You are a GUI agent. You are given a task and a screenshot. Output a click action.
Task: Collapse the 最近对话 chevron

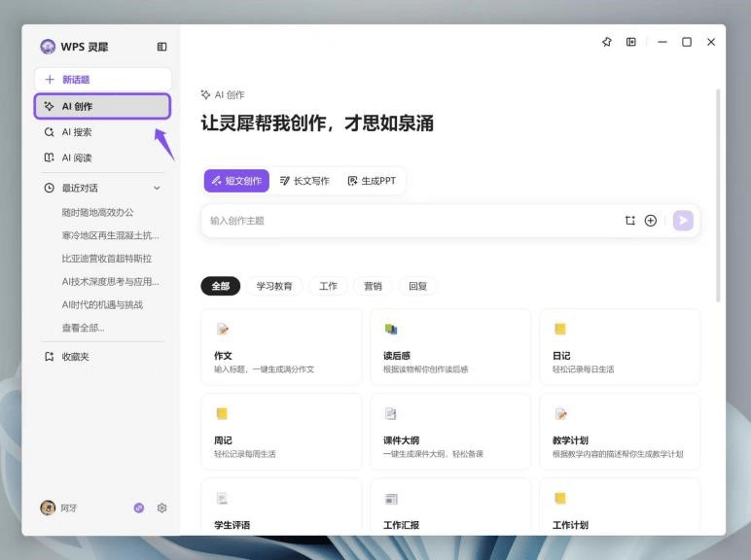157,188
